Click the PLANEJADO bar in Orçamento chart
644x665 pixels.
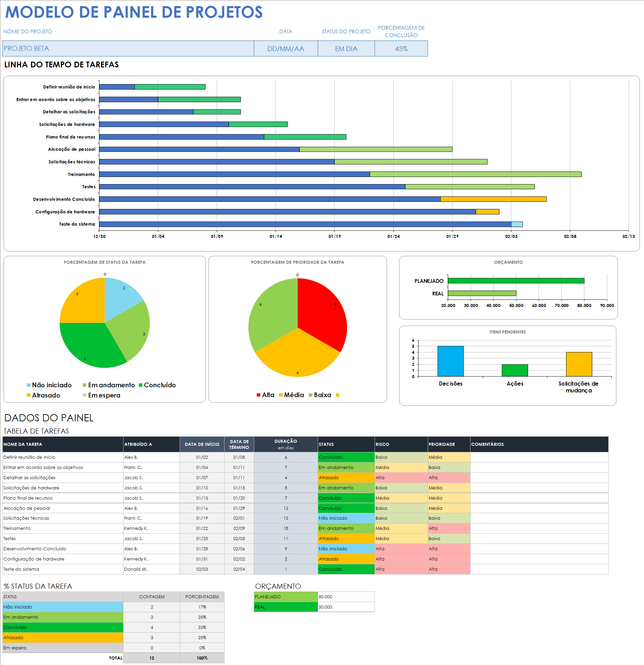coord(516,281)
